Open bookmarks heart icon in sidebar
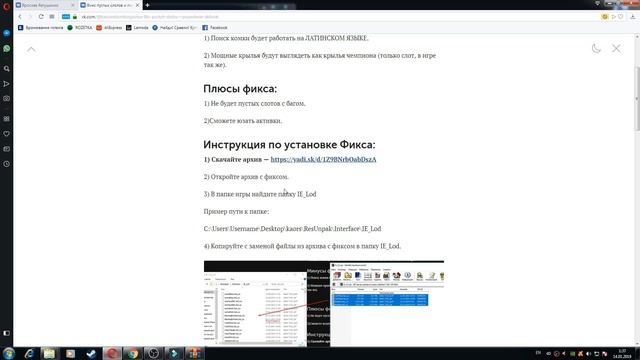Image resolution: width=640 pixels, height=360 pixels. [7, 134]
